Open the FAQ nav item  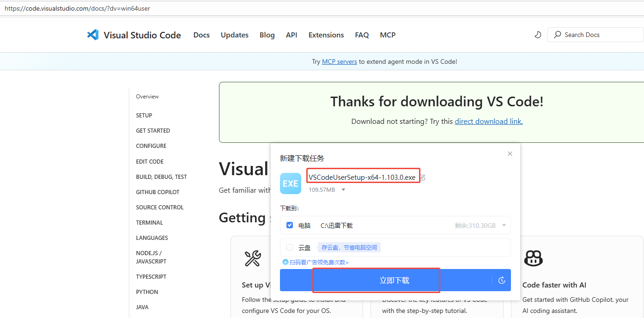pos(362,35)
